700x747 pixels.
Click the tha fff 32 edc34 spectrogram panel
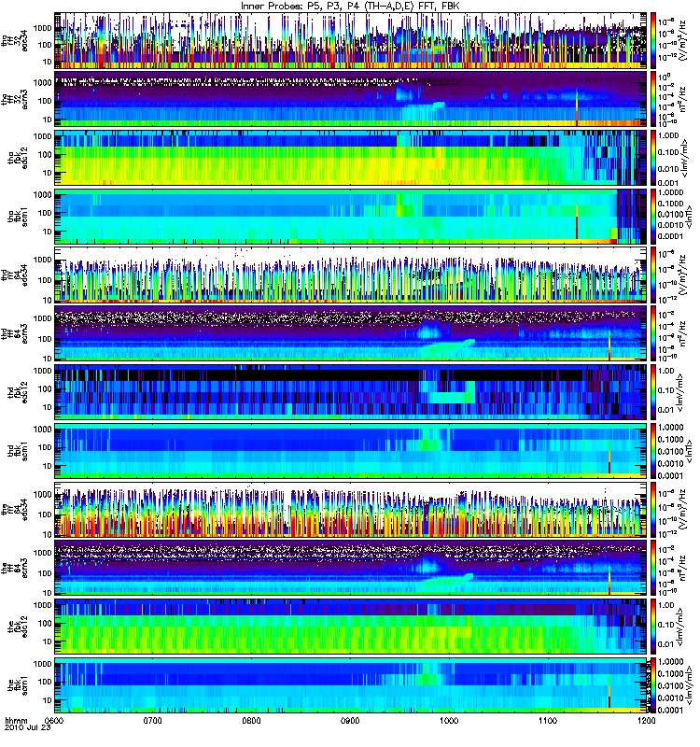click(350, 40)
